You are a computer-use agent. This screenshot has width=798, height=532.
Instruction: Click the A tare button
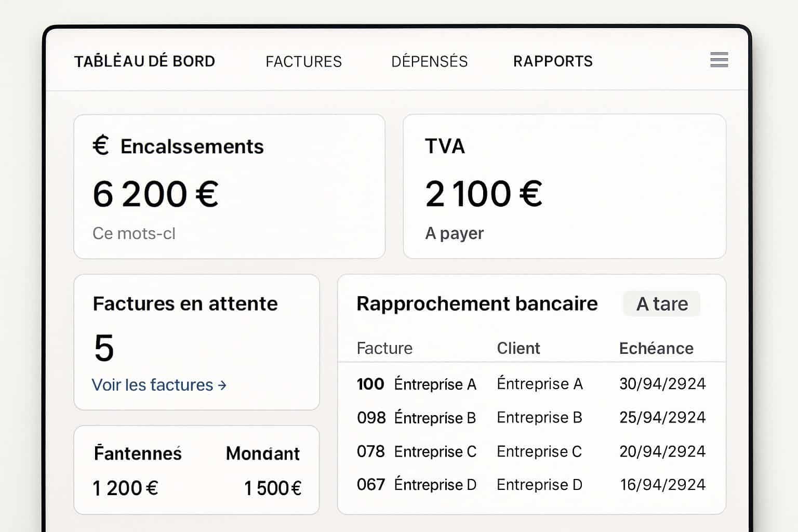click(x=661, y=303)
